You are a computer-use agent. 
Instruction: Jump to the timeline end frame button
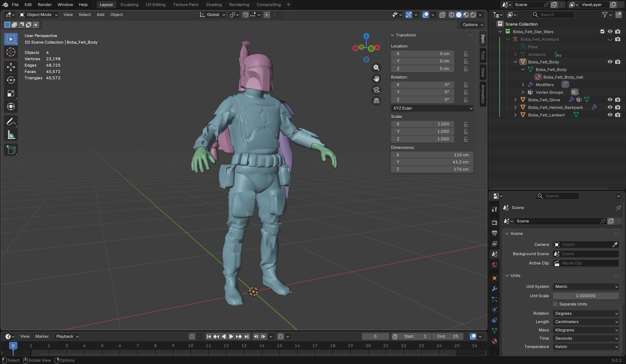(247, 336)
